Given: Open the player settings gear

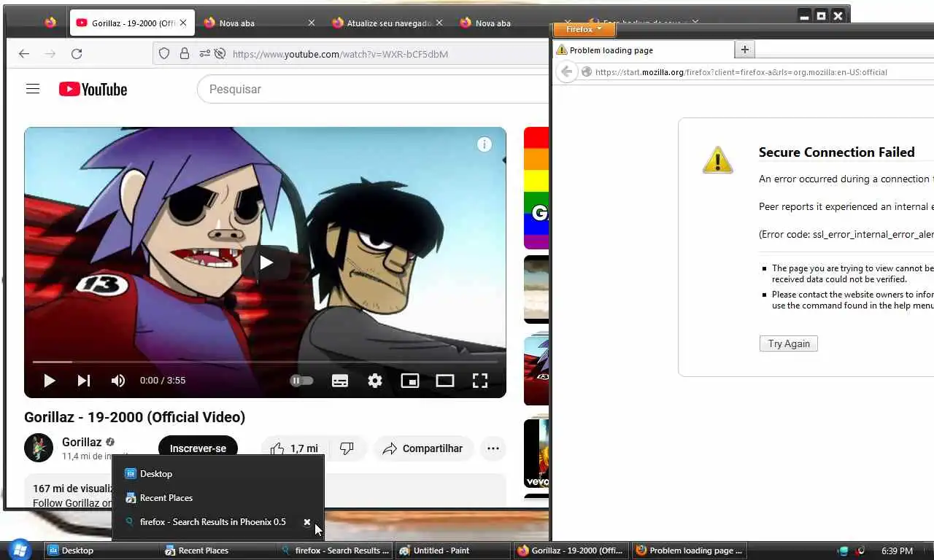Looking at the screenshot, I should [x=375, y=380].
